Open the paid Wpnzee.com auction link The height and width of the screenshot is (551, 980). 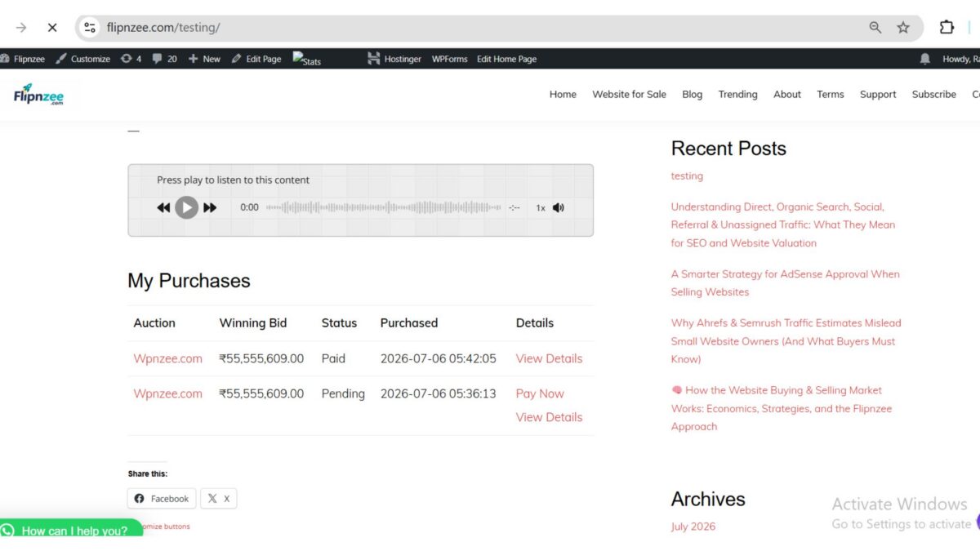pos(167,358)
